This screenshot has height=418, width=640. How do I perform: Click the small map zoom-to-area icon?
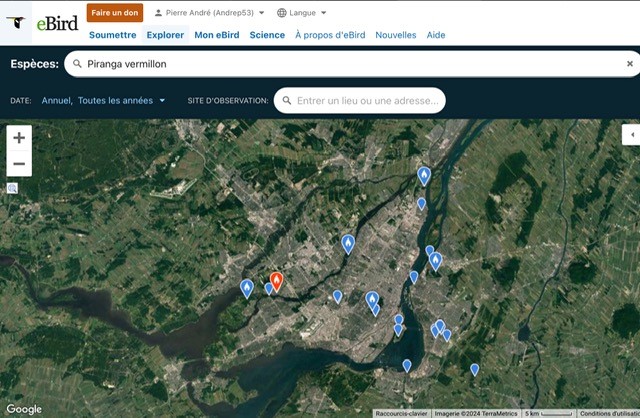click(12, 188)
